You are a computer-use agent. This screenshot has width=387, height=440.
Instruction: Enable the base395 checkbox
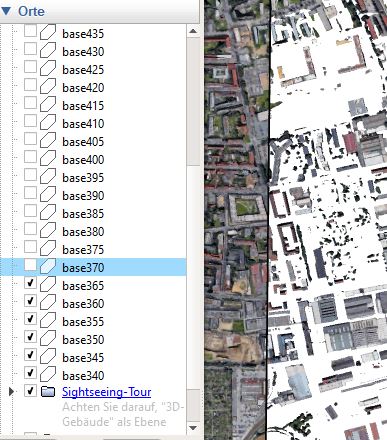click(x=30, y=175)
